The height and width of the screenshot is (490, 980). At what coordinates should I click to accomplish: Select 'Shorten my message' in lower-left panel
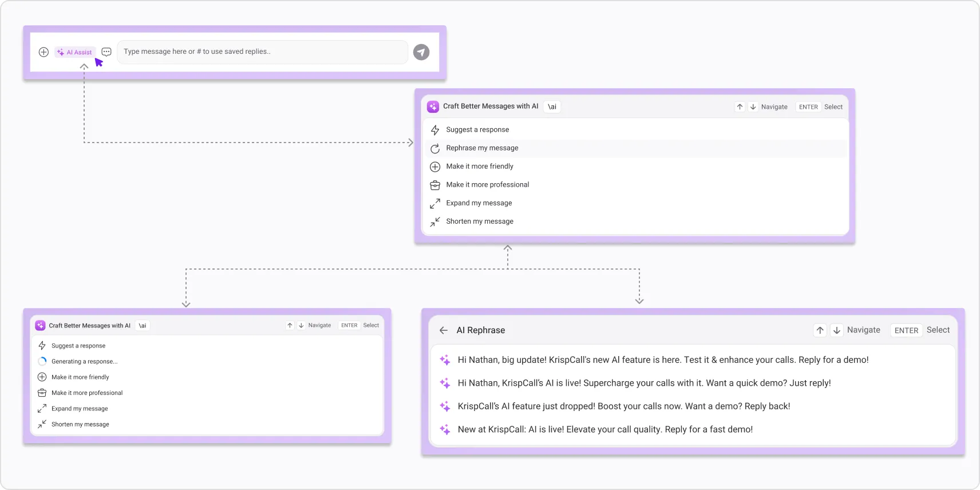pyautogui.click(x=207, y=424)
